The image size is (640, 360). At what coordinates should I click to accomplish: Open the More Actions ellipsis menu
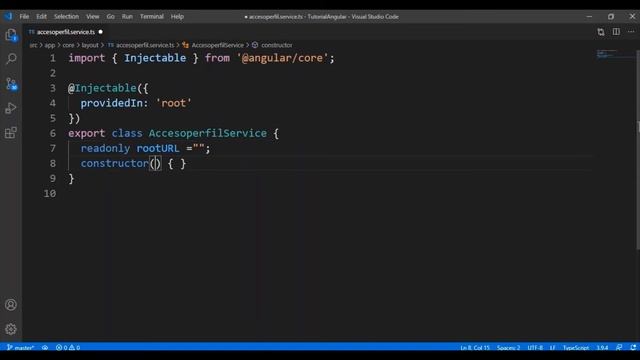coord(631,32)
